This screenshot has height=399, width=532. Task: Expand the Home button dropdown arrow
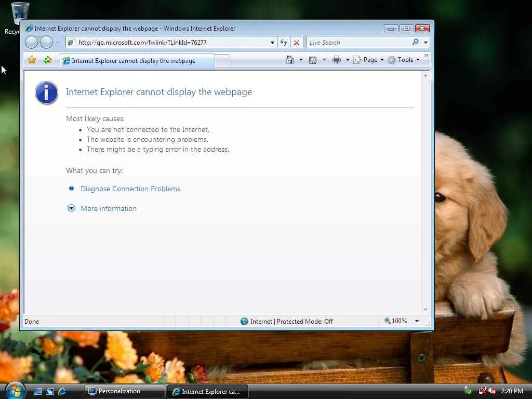(x=301, y=60)
